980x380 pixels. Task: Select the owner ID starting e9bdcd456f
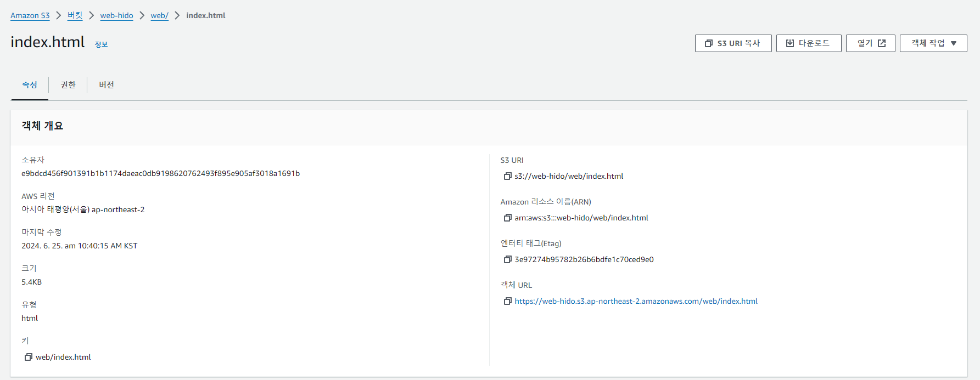(160, 173)
